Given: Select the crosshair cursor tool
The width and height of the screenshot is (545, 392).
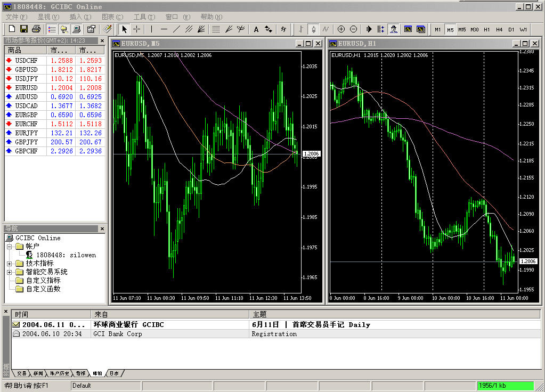Looking at the screenshot, I should [137, 29].
